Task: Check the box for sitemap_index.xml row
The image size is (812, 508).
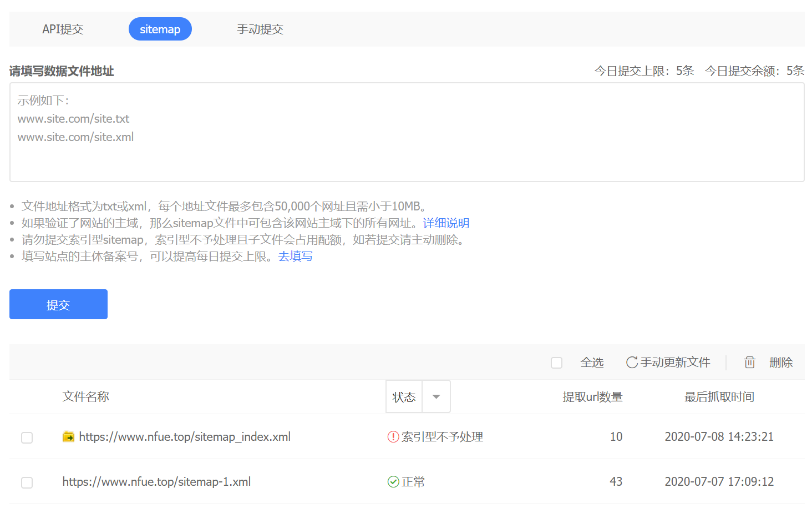Action: pos(27,437)
